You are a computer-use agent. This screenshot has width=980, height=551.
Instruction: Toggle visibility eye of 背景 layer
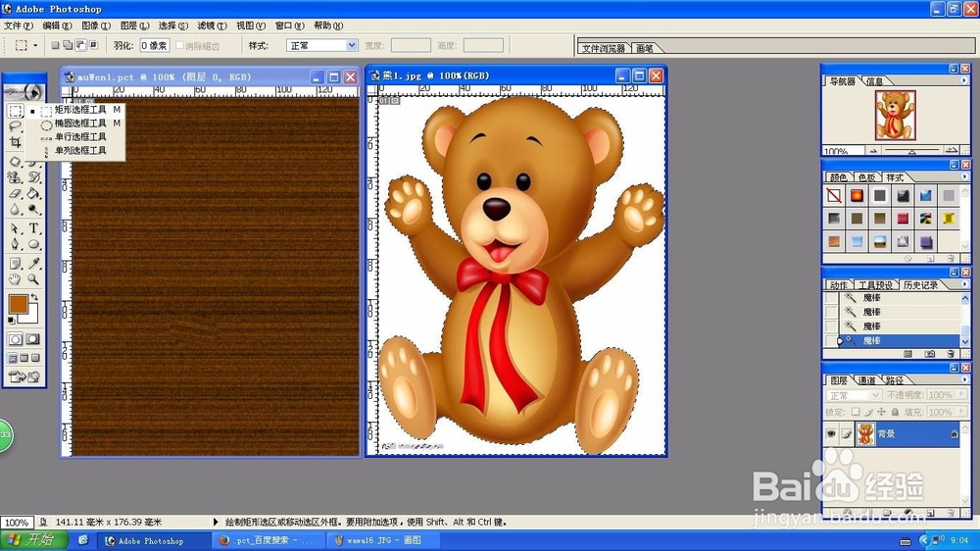(831, 433)
